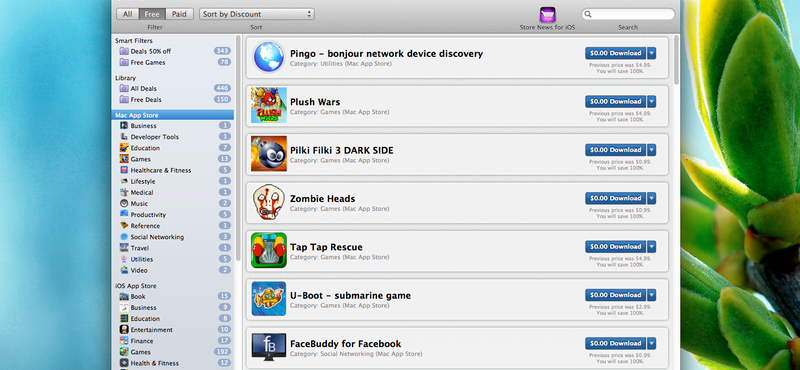Open download arrow menu for Plush Wars
The width and height of the screenshot is (800, 370).
[652, 102]
